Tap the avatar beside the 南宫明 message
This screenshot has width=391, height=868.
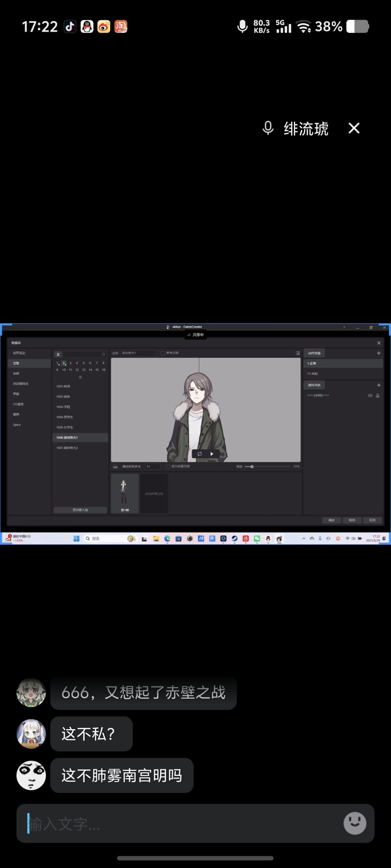pyautogui.click(x=31, y=775)
